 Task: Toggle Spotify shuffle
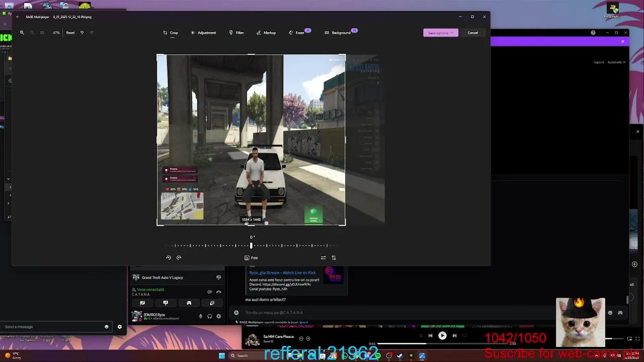coord(420,336)
